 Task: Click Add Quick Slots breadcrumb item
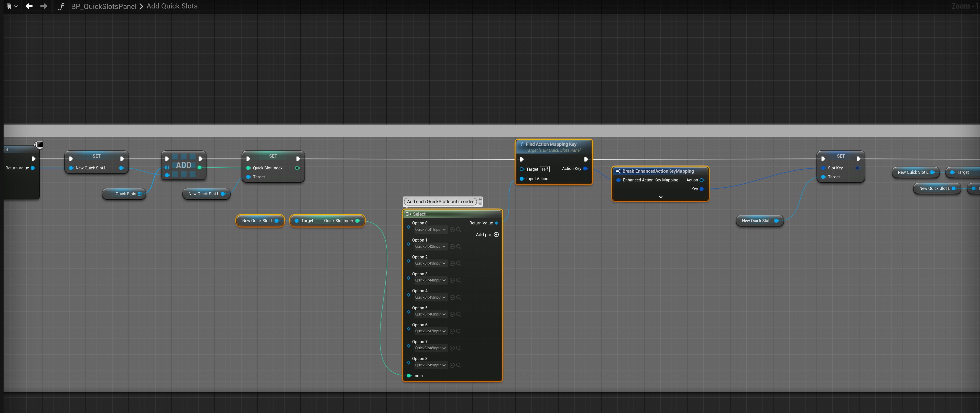[172, 6]
